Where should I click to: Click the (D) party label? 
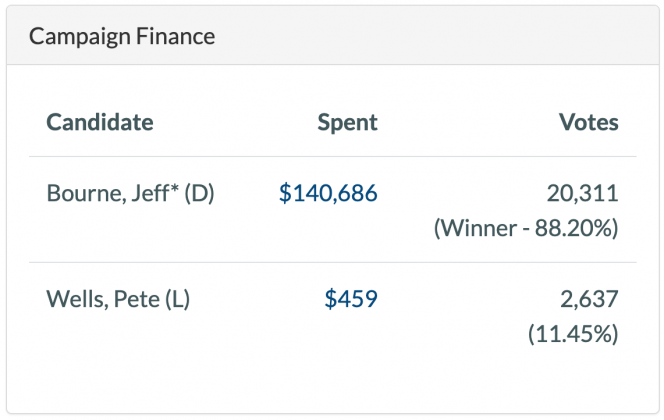tap(198, 194)
